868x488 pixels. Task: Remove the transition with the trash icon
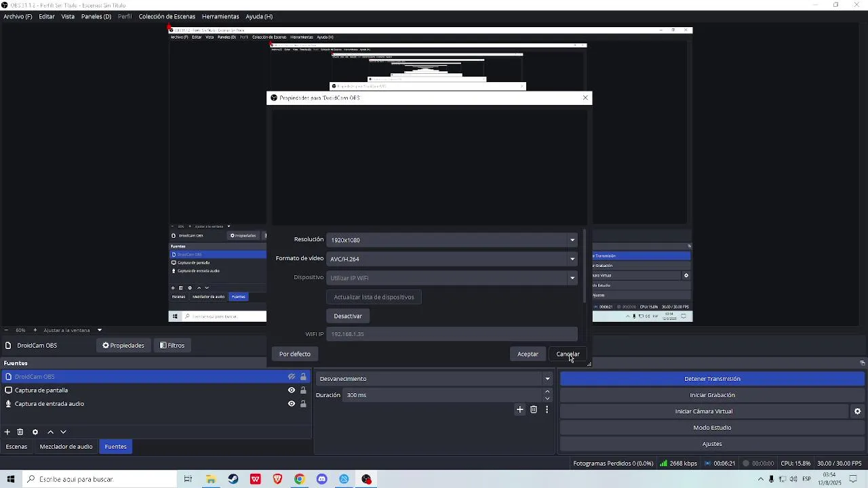(x=534, y=409)
